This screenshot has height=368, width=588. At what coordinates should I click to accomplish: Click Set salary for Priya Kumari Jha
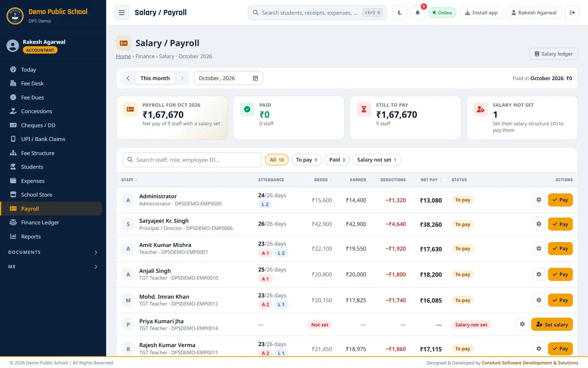pos(552,324)
